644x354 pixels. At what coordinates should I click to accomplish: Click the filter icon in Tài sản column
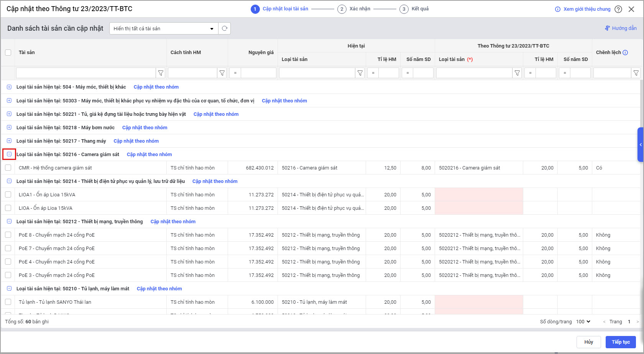(161, 73)
